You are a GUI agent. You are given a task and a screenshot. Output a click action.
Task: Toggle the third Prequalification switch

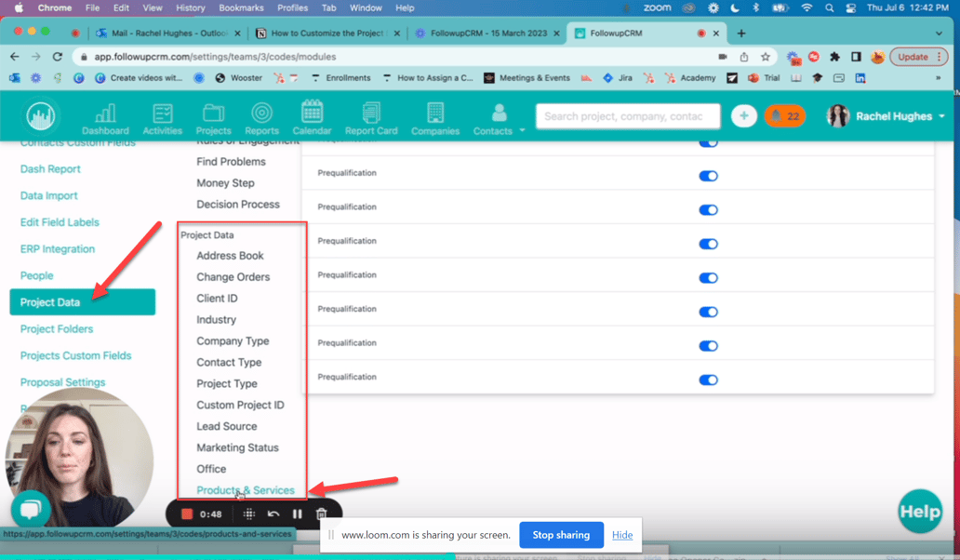point(708,240)
